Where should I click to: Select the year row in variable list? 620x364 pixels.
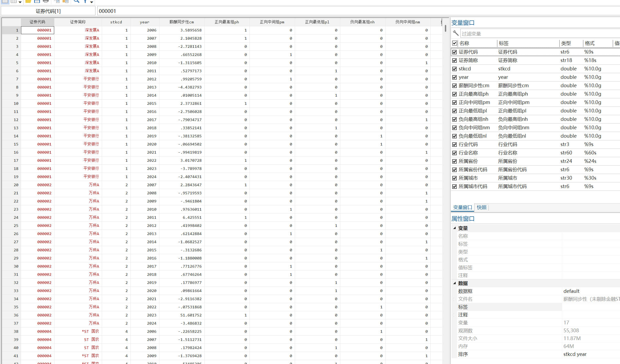[464, 77]
